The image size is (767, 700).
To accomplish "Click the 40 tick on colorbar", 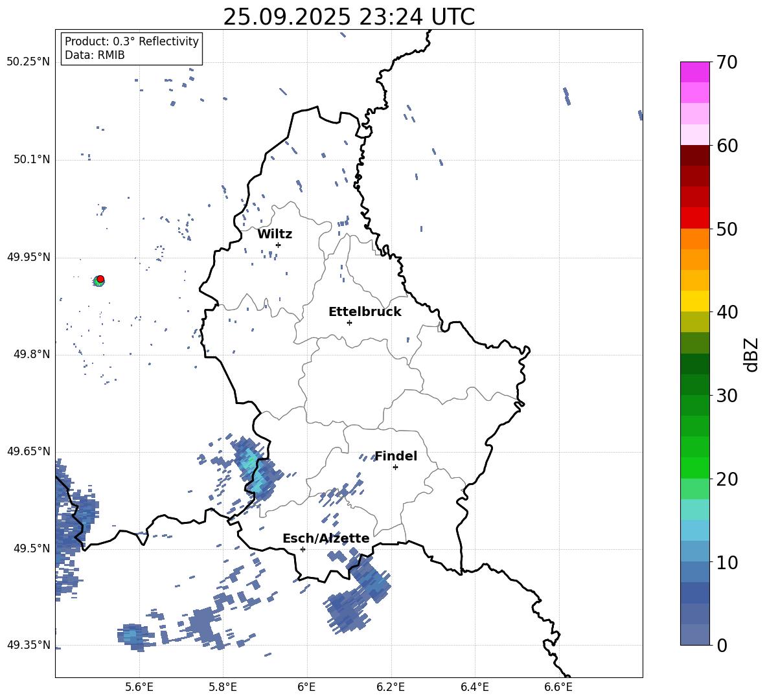I will 727,312.
